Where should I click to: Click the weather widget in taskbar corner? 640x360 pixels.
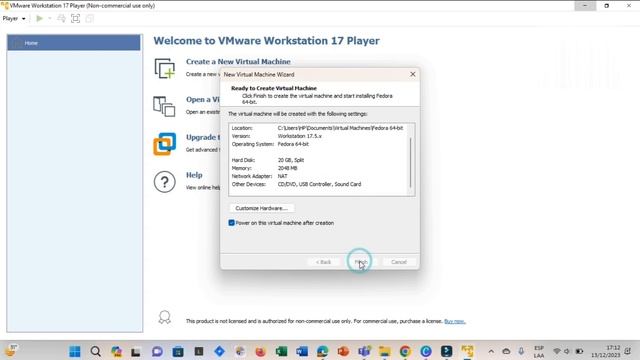pyautogui.click(x=11, y=351)
